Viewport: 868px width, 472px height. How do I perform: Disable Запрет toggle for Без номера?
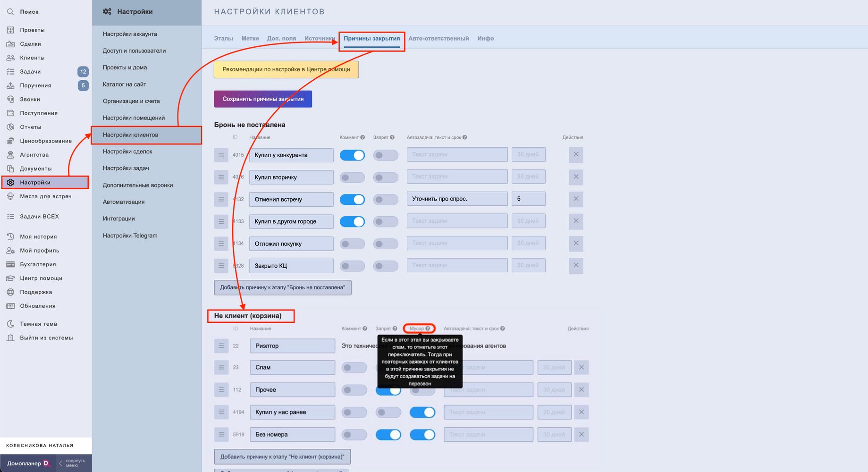click(x=388, y=435)
